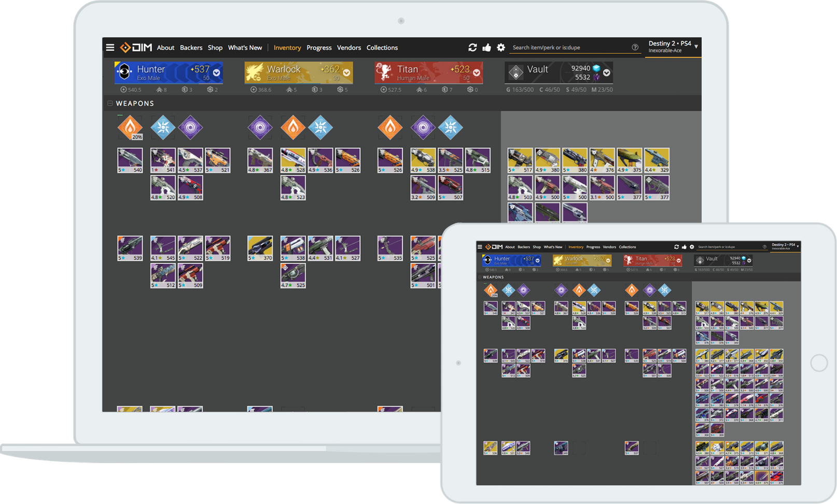Click Hunter's bow with power 545
837x504 pixels.
[x=163, y=249]
